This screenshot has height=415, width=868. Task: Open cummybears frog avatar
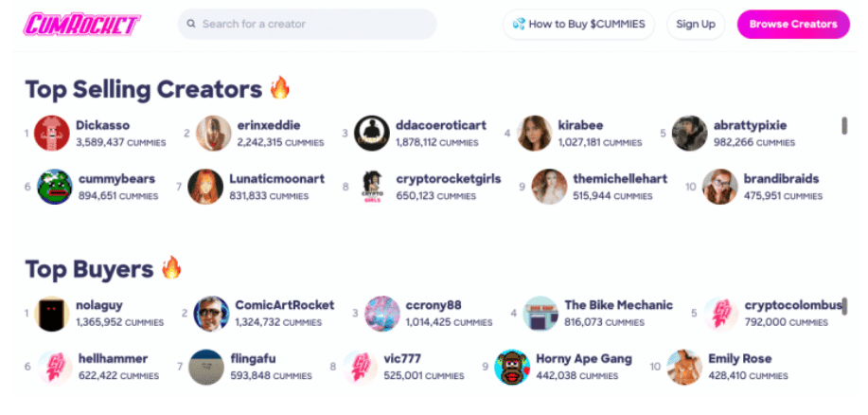click(54, 187)
